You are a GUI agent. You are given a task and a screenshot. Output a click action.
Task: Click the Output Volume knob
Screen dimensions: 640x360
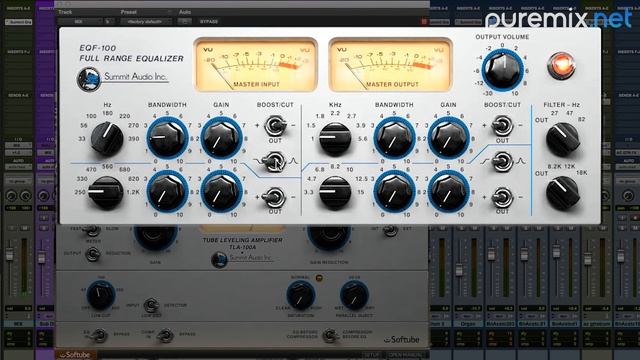click(502, 69)
